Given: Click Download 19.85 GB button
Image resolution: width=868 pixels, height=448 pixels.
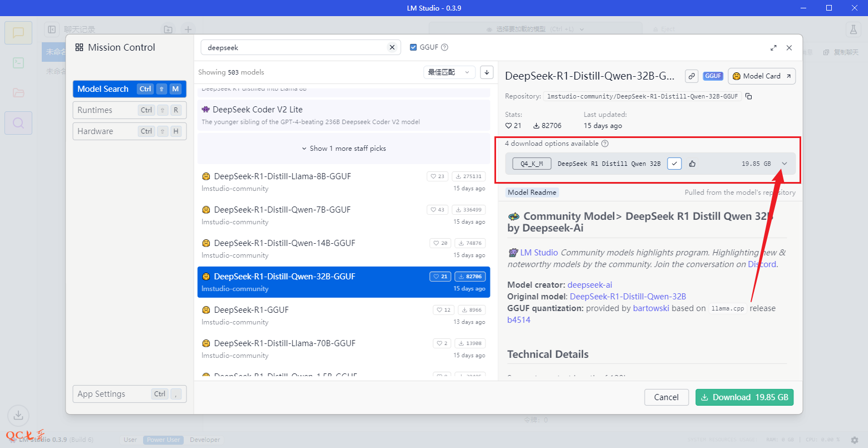Looking at the screenshot, I should (x=744, y=397).
